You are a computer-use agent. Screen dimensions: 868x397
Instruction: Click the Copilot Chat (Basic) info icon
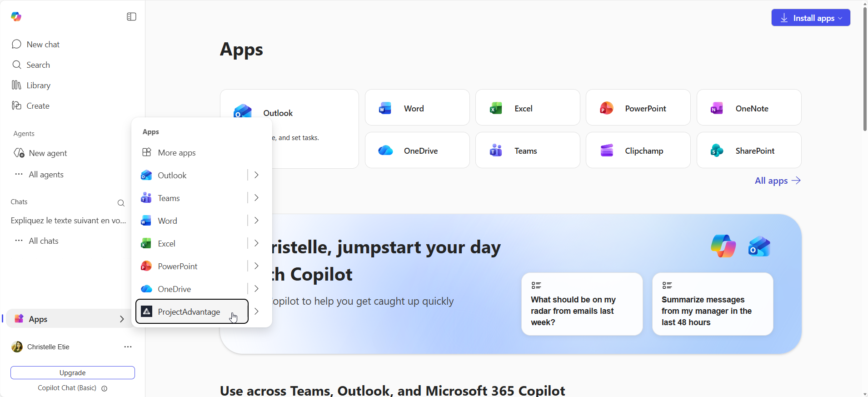click(x=105, y=388)
